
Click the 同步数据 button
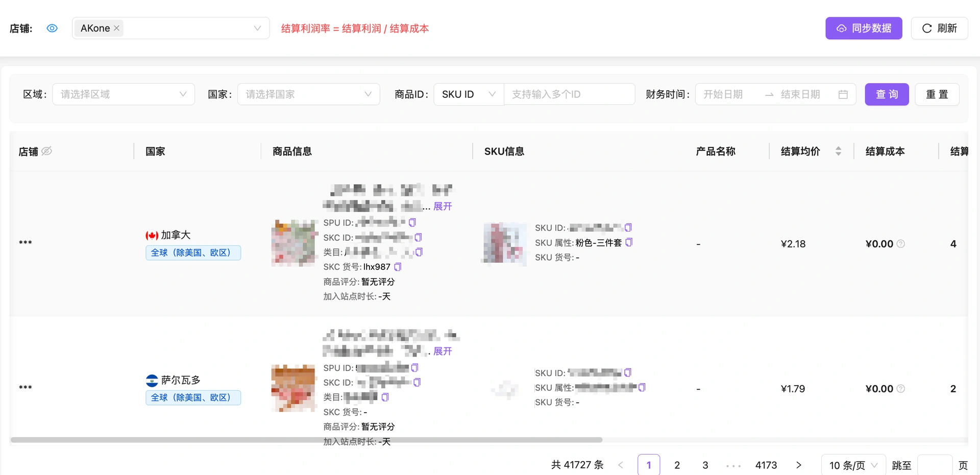[864, 28]
